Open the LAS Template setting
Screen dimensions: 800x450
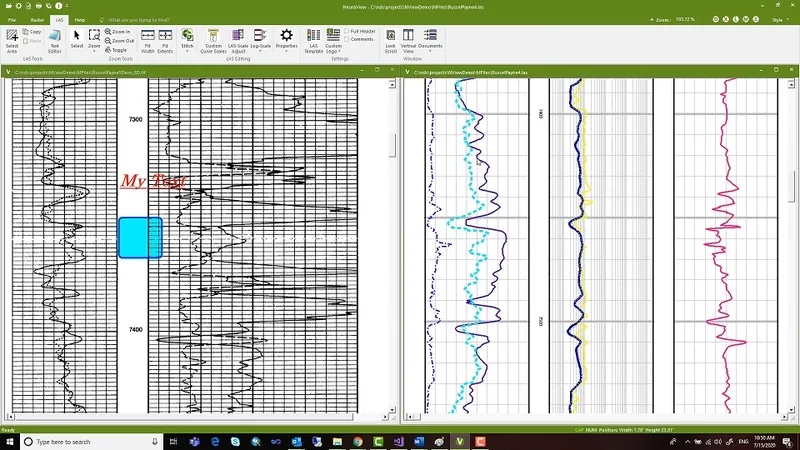313,41
